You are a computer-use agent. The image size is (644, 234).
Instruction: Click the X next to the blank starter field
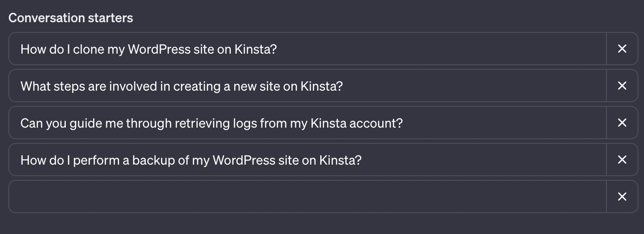point(622,197)
